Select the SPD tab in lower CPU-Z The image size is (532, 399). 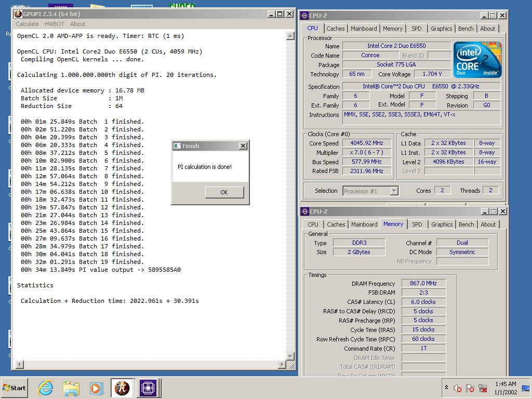(417, 224)
